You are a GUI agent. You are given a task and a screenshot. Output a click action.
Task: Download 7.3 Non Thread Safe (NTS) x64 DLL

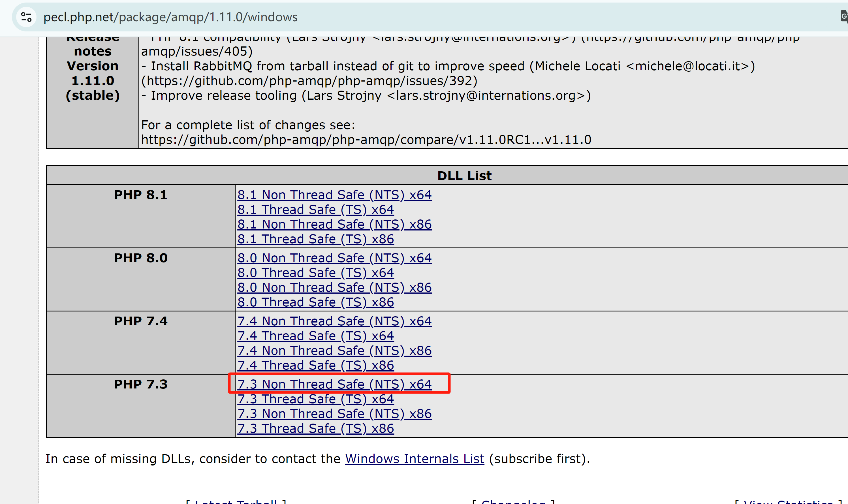point(334,384)
